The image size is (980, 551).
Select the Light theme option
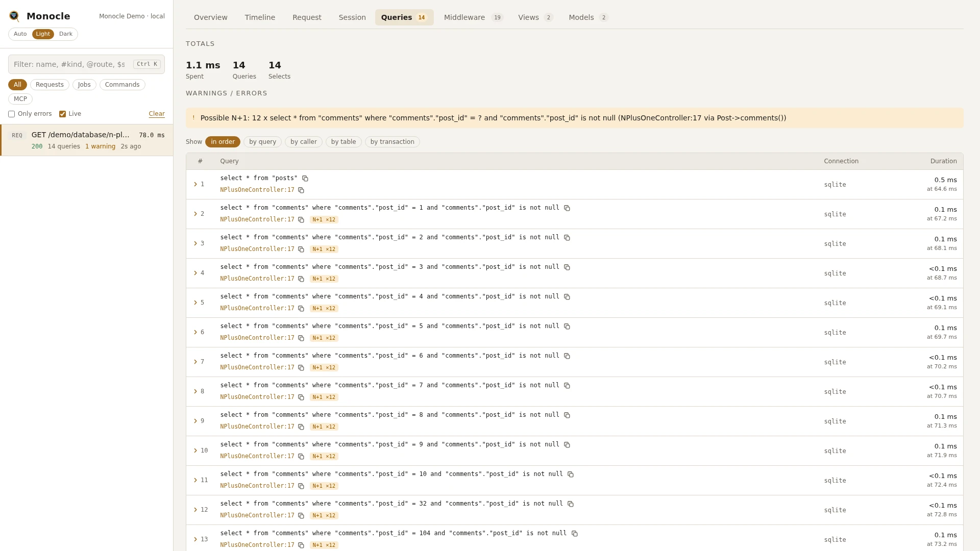(x=43, y=34)
